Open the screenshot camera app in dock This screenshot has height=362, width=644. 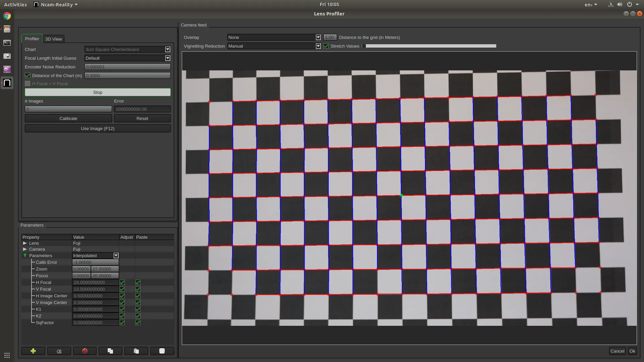tap(7, 56)
